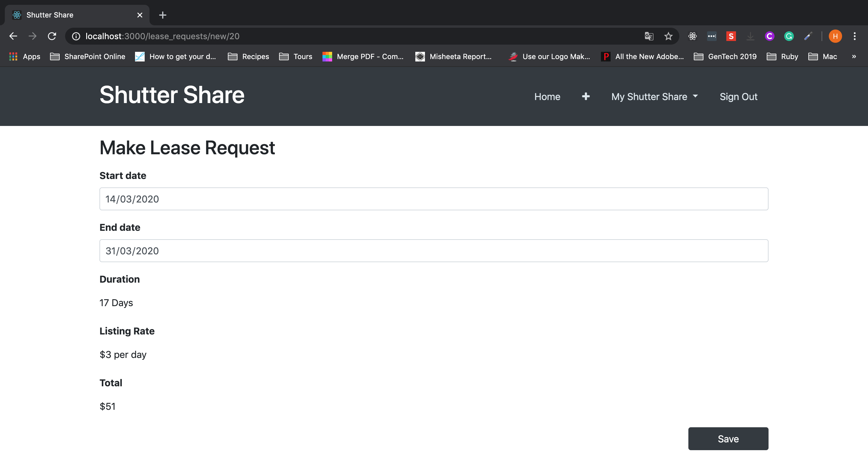Click the browser back arrow button
868x458 pixels.
point(12,36)
